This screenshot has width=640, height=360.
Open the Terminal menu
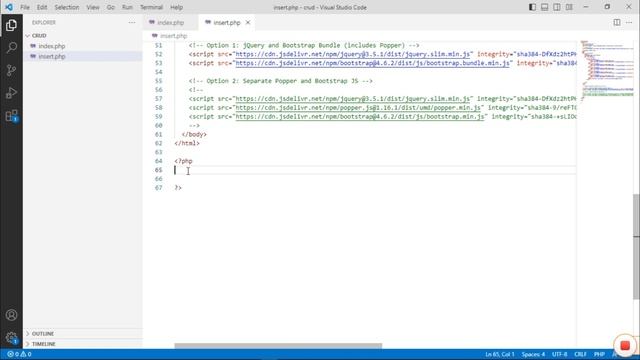coord(151,7)
